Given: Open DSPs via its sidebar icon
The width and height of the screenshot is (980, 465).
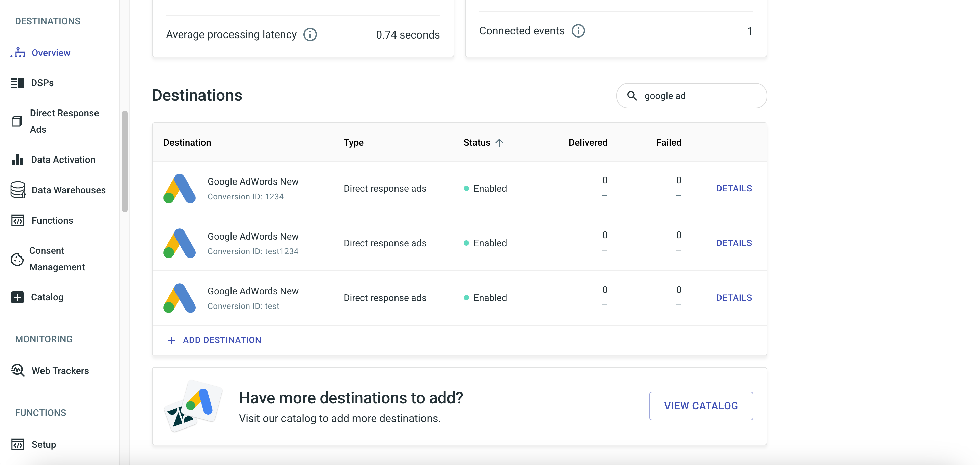Looking at the screenshot, I should point(18,83).
